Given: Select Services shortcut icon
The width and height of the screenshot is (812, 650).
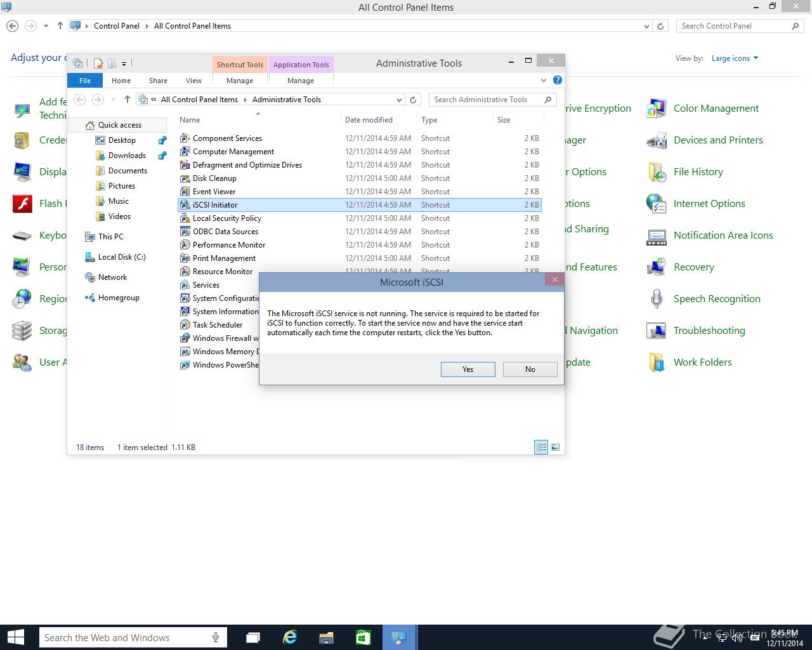Looking at the screenshot, I should click(x=185, y=285).
